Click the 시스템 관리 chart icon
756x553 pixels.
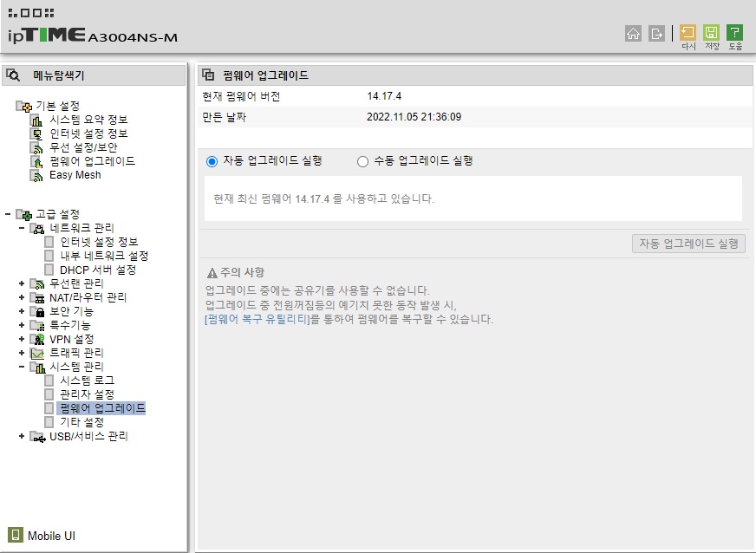point(37,368)
